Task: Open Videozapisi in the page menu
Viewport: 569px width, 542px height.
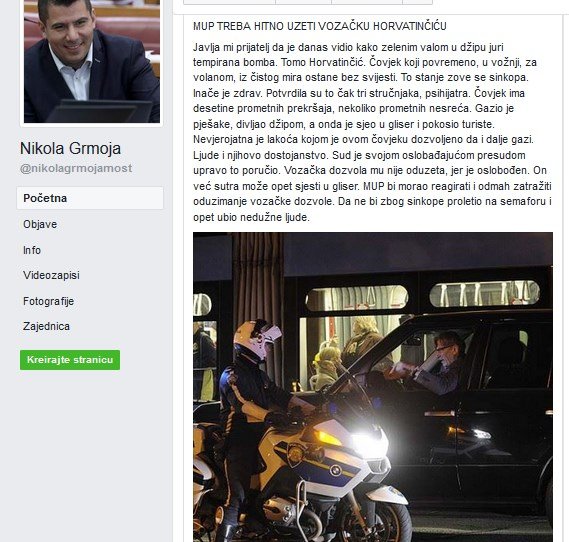Action: 51,275
